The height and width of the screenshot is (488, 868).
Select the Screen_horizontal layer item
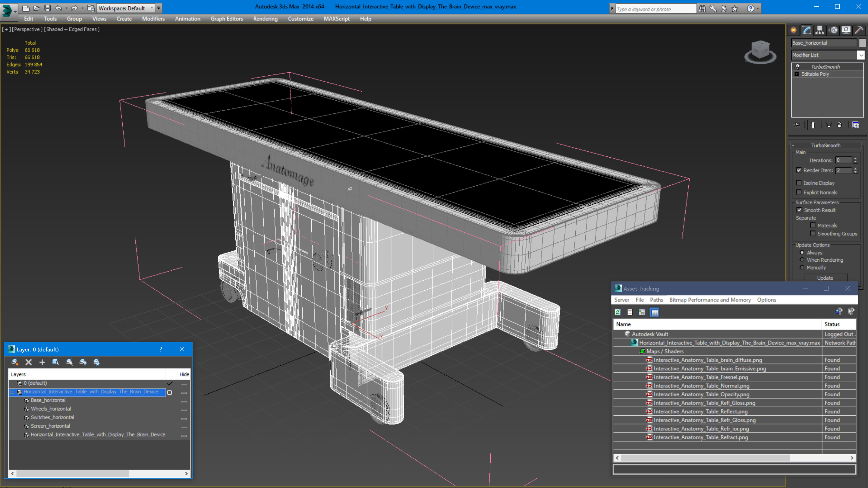[x=51, y=426]
